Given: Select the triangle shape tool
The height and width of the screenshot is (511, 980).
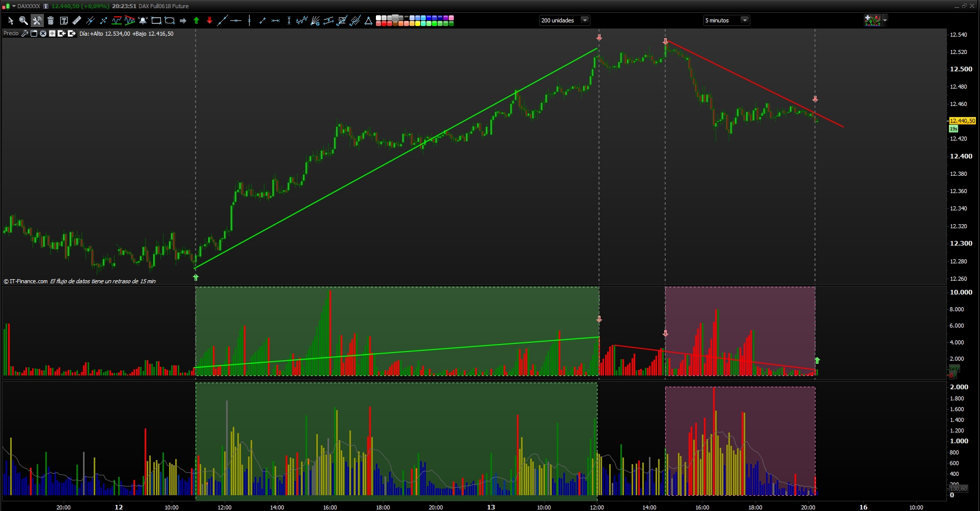Looking at the screenshot, I should tap(368, 20).
